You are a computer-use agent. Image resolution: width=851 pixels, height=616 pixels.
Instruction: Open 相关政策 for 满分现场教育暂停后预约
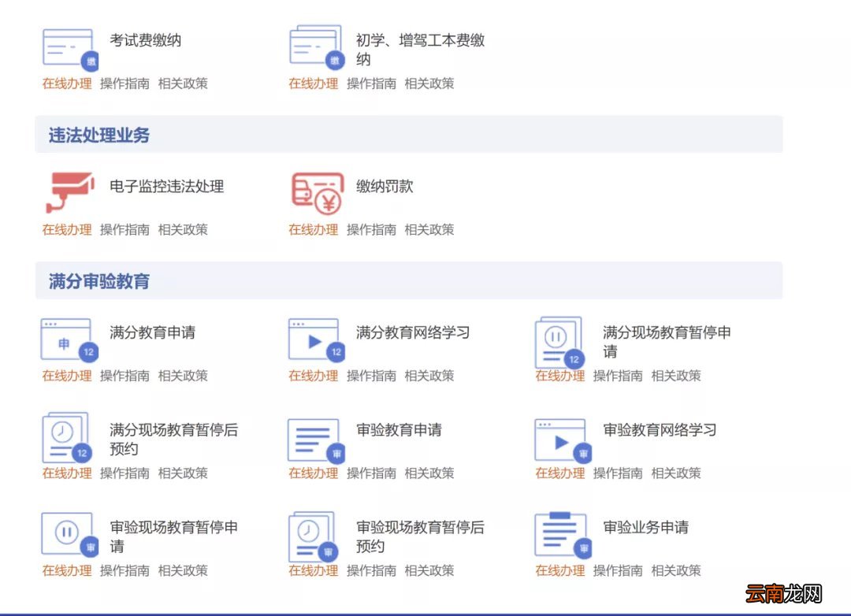coord(183,473)
